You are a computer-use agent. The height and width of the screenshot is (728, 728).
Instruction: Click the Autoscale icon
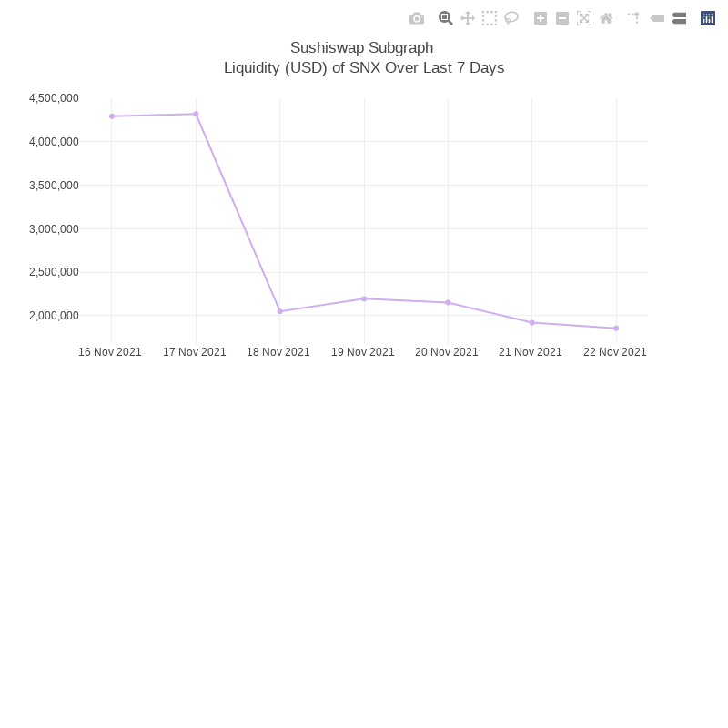(x=584, y=18)
